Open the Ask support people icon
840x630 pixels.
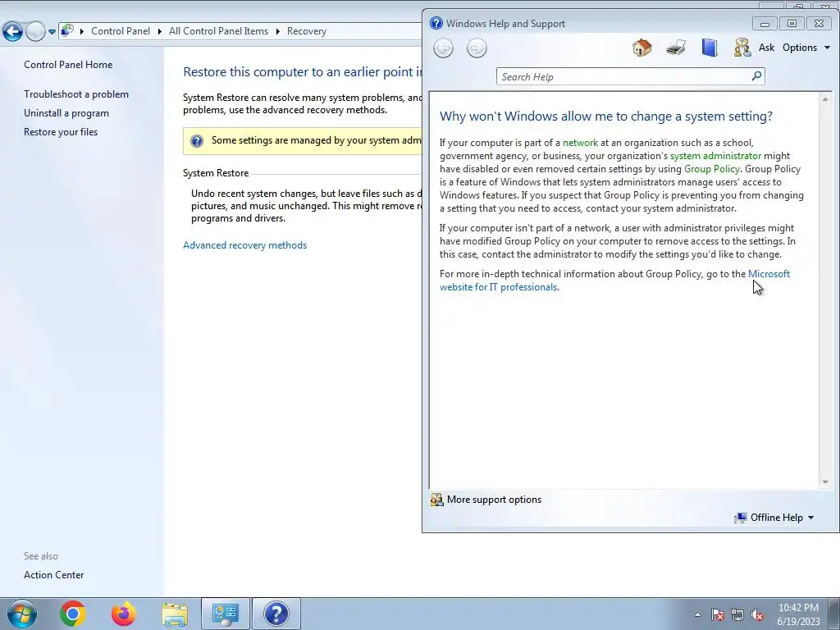coord(742,48)
